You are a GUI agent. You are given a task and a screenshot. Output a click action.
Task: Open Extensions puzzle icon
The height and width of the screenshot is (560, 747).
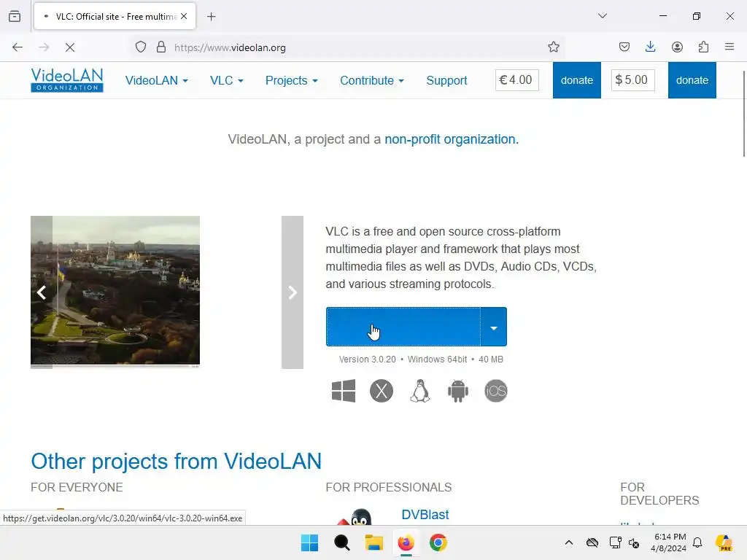(703, 47)
